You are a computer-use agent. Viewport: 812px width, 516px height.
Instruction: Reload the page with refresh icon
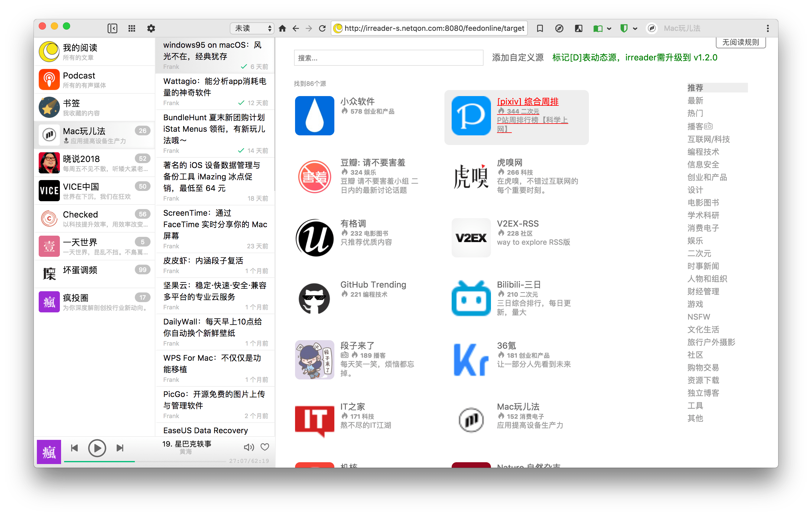[322, 28]
